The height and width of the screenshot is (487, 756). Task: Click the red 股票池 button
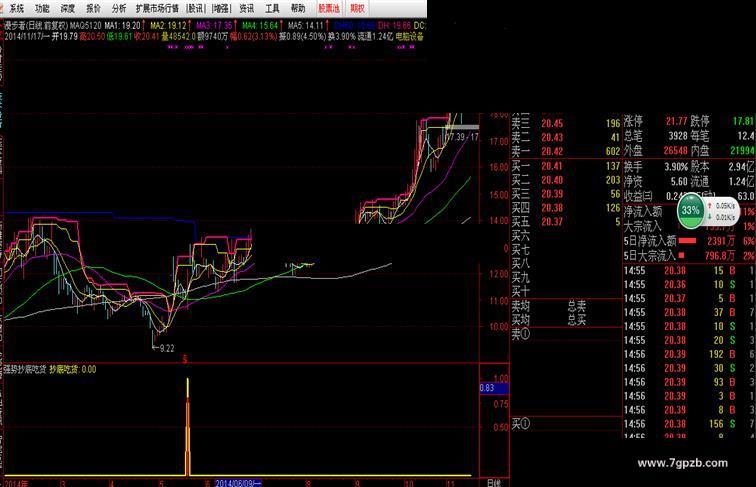[x=329, y=8]
